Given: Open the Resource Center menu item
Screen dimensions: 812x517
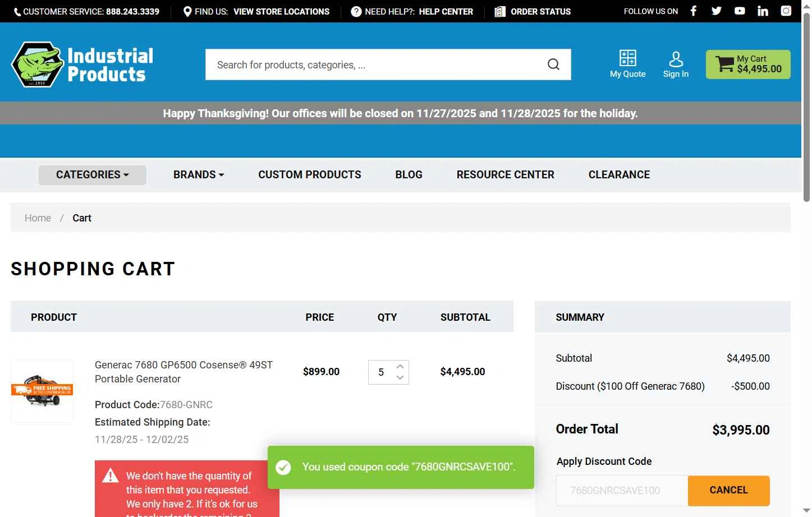Looking at the screenshot, I should coord(505,175).
